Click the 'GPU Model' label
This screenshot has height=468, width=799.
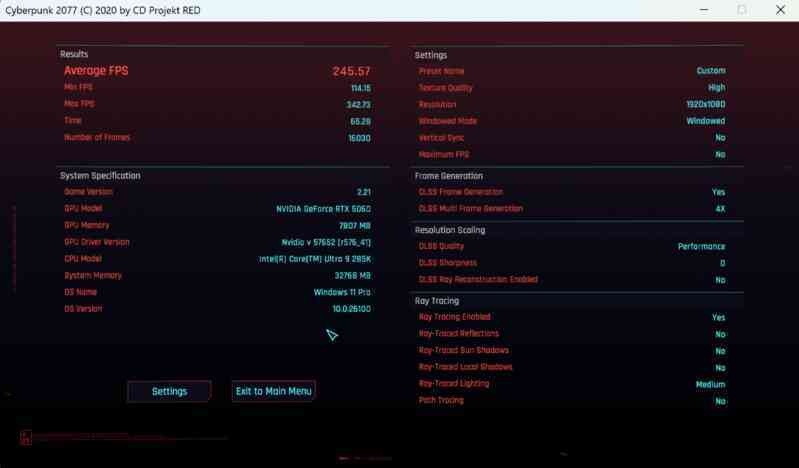(x=83, y=209)
